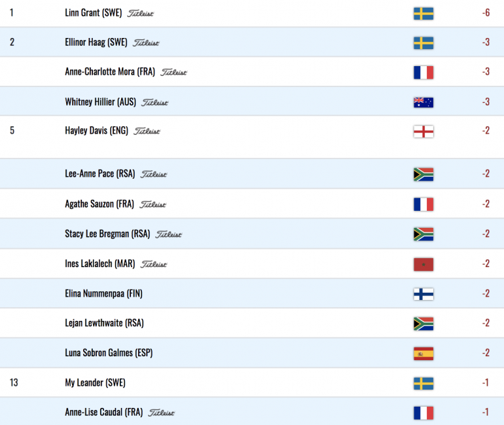Screen dimensions: 504x425
Task: Select Whitney Hillier (AUS) player name
Action: click(x=100, y=102)
